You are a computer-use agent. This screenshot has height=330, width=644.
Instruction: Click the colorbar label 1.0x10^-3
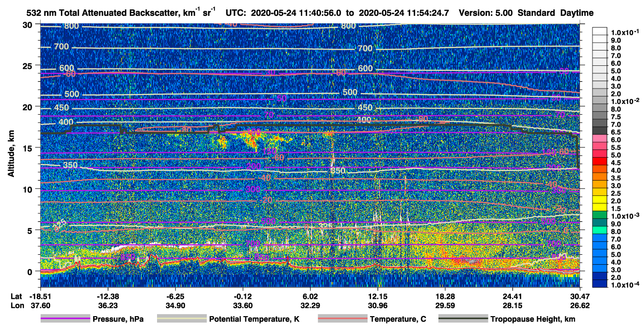626,216
